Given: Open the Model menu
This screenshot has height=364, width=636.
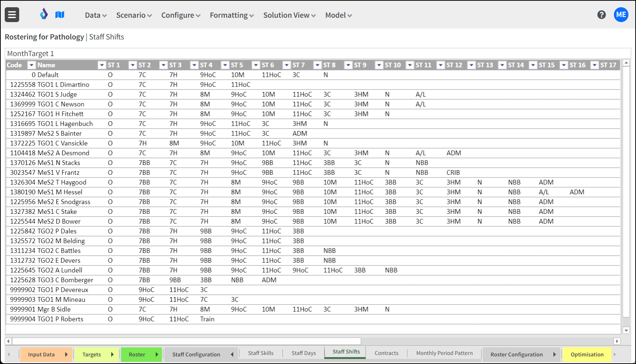Looking at the screenshot, I should point(338,15).
